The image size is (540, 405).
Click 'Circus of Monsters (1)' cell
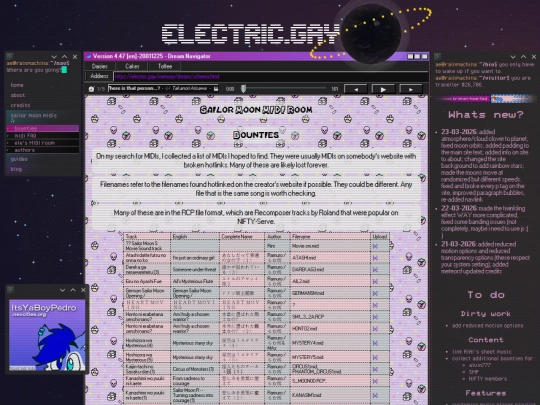point(195,369)
